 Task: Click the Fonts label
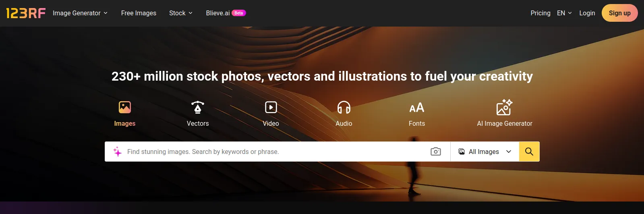click(x=417, y=123)
